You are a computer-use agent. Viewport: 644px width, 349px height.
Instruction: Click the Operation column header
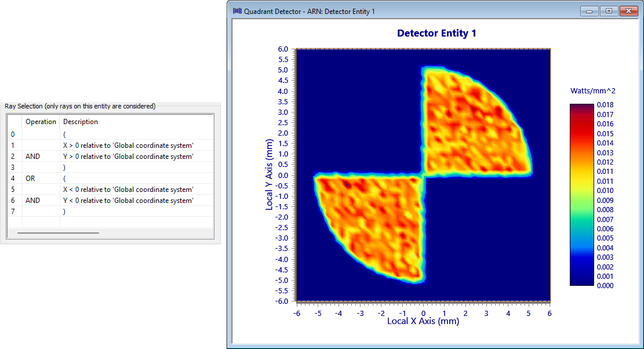41,122
